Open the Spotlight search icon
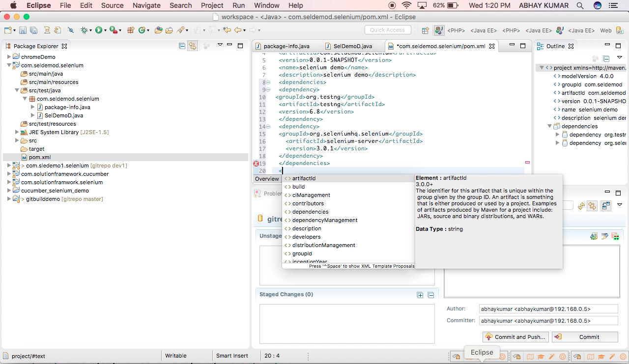The image size is (629, 364). [580, 5]
